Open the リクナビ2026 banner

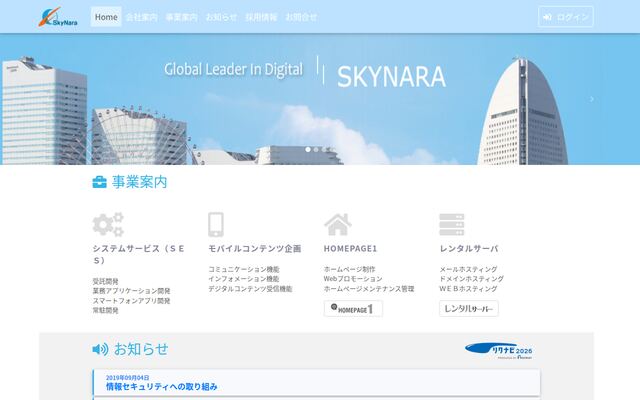coord(499,351)
